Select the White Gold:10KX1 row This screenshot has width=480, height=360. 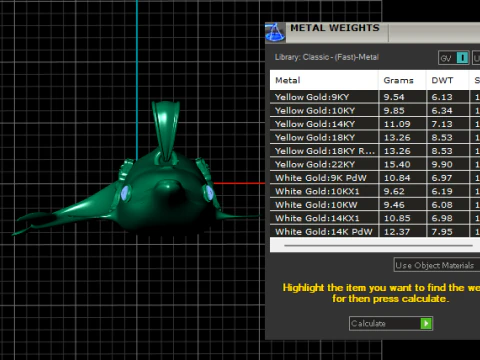(x=375, y=191)
